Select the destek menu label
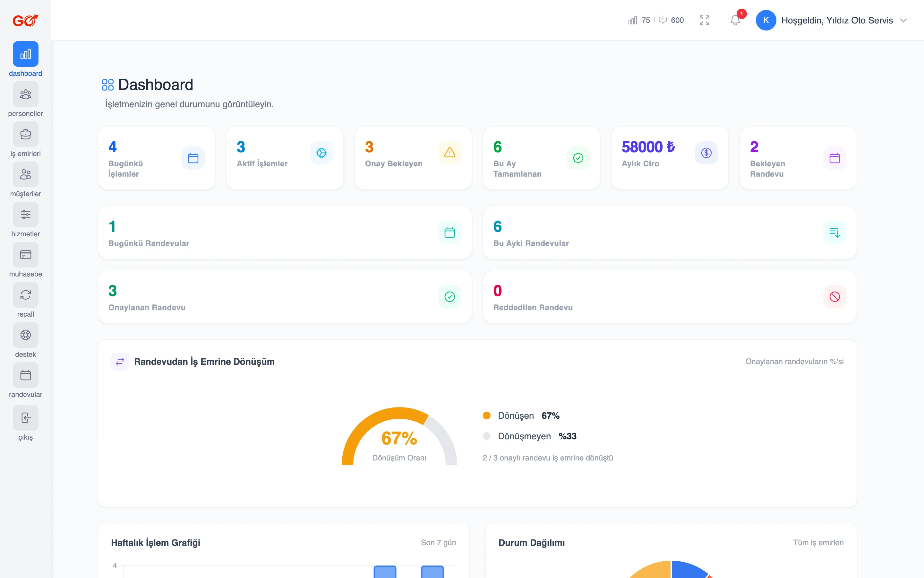This screenshot has height=578, width=924. (26, 355)
